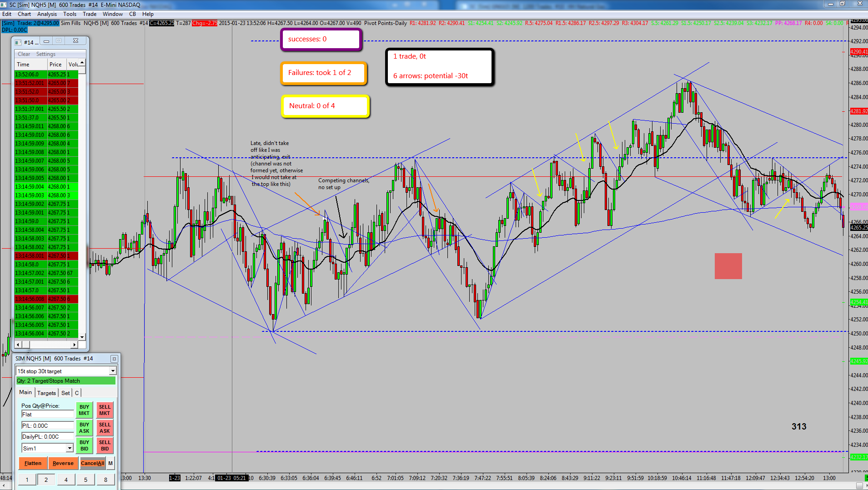
Task: Open the Help menu
Action: pos(148,14)
